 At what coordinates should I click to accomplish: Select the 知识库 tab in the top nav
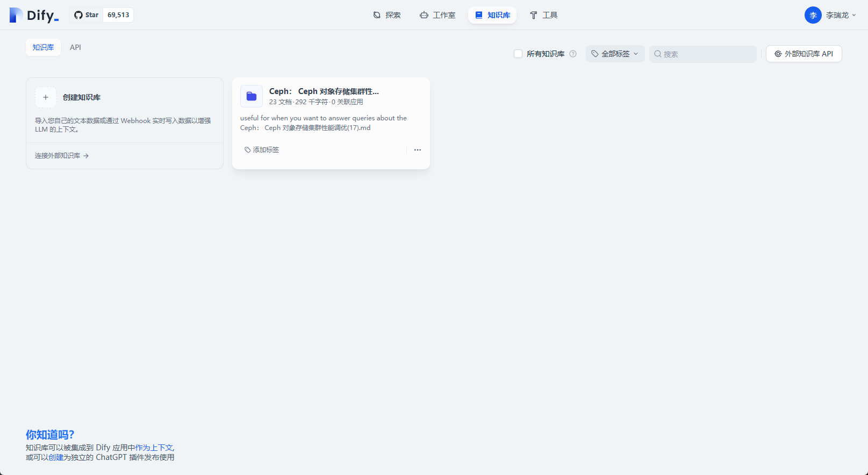click(x=492, y=15)
